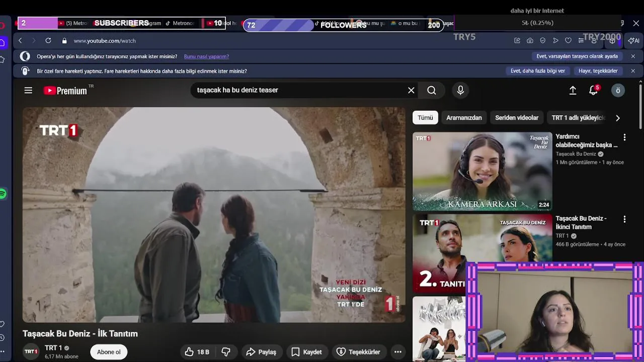The image size is (644, 362).
Task: Open the account avatar menu
Action: coord(618,90)
